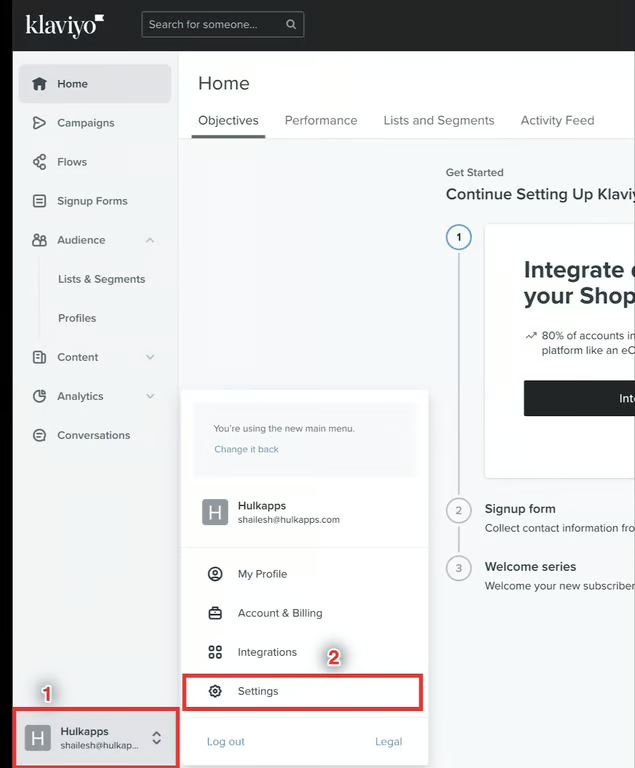
Task: Expand the Analytics section chevron
Action: (x=150, y=396)
